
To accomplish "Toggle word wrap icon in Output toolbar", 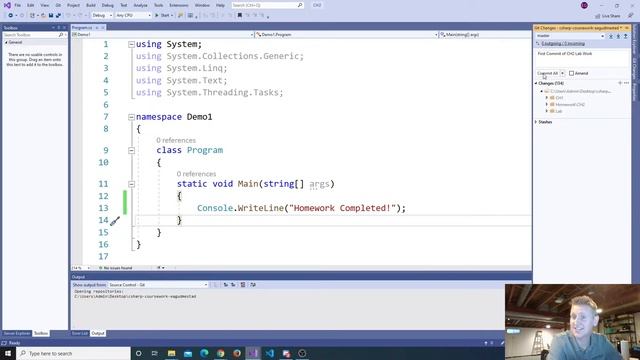I will pyautogui.click(x=253, y=284).
